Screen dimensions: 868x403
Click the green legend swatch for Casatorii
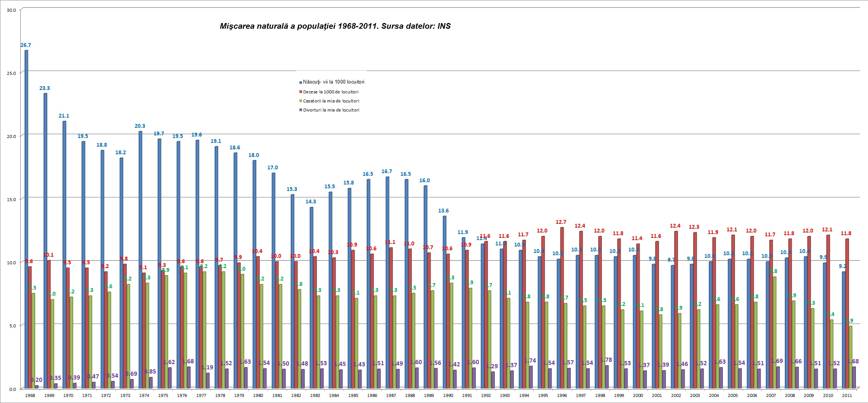(x=301, y=101)
